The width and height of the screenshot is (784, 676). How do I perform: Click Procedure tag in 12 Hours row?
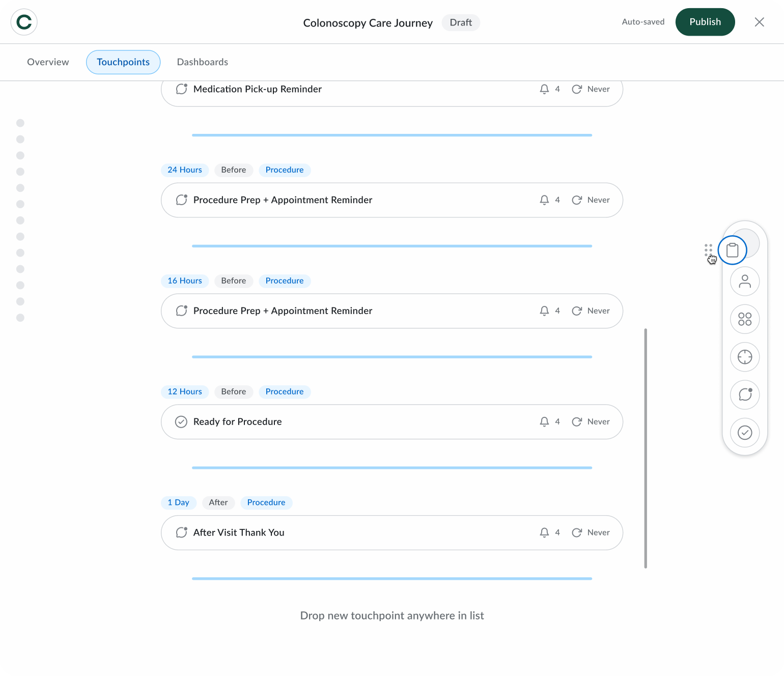point(285,392)
